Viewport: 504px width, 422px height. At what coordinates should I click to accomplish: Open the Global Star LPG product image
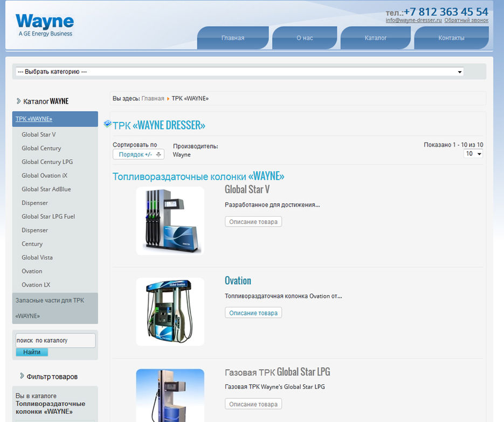[170, 396]
